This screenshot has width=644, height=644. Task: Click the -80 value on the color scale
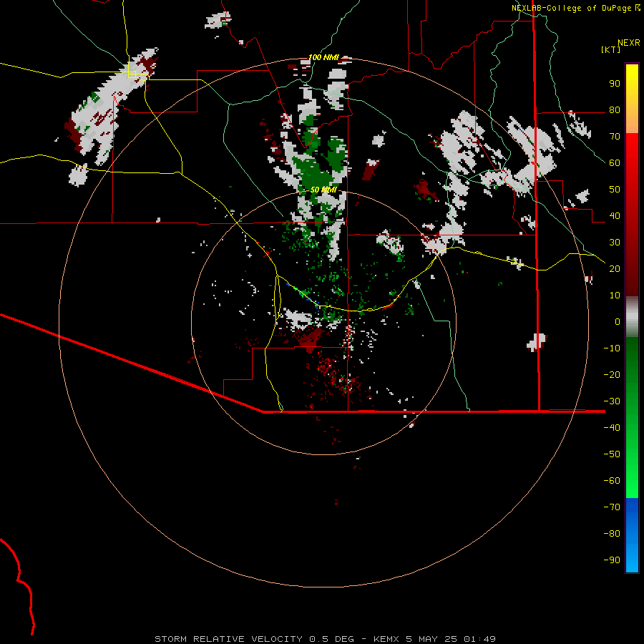(612, 534)
